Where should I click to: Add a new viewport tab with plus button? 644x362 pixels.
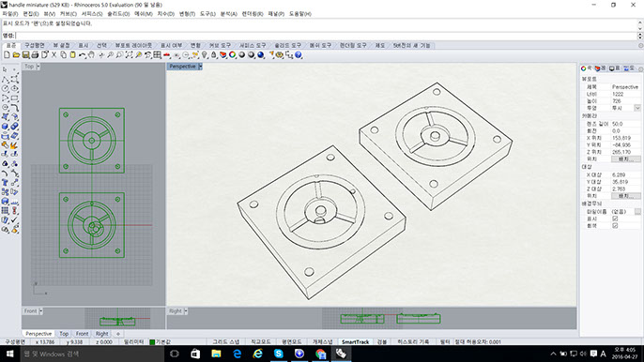118,334
